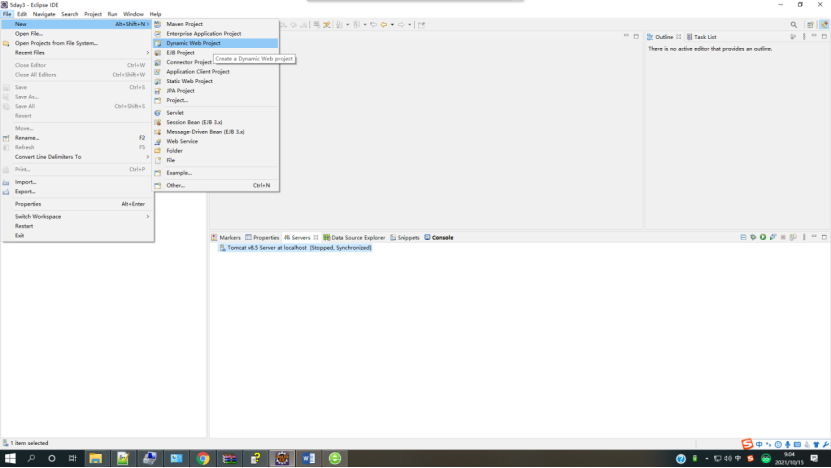Click the Open Perspective icon
831x468 pixels.
pyautogui.click(x=810, y=24)
